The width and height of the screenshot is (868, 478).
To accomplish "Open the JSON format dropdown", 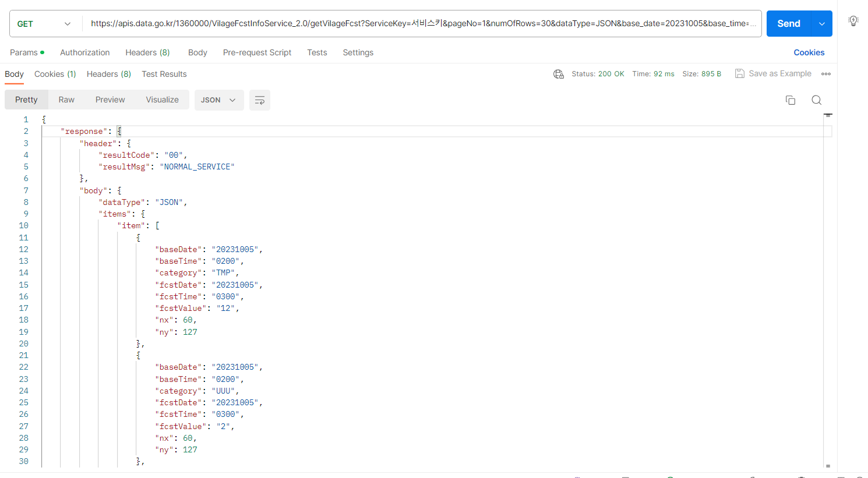I will click(218, 100).
